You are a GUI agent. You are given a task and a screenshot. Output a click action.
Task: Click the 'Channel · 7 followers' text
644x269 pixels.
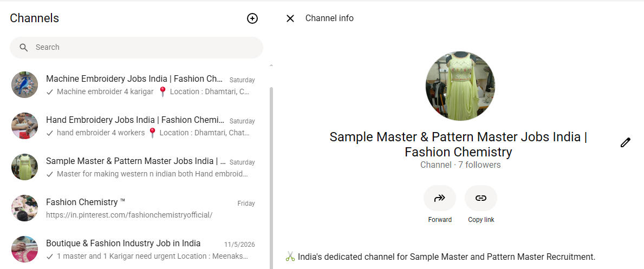(460, 165)
